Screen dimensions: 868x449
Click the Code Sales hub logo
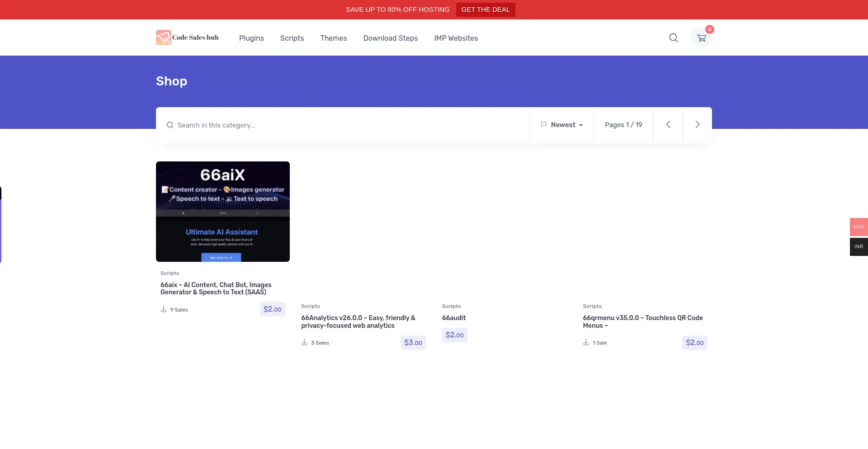pos(187,38)
